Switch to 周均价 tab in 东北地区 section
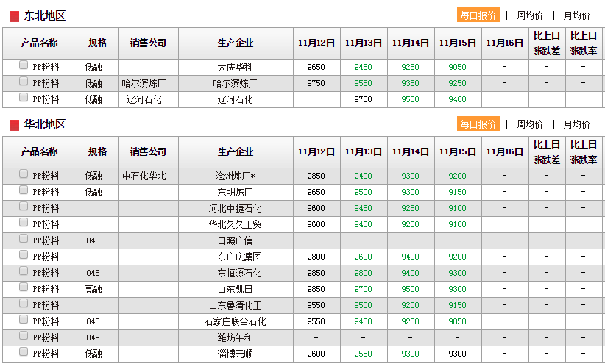 coord(529,15)
